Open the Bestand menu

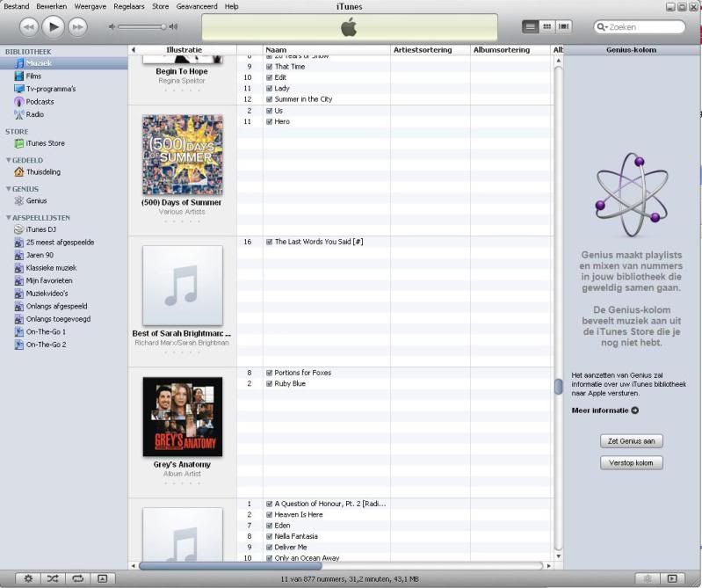click(x=16, y=6)
